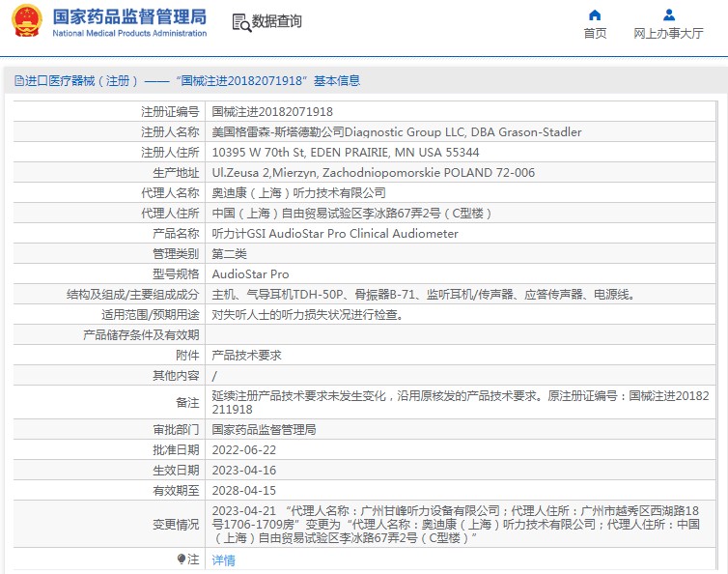Screen dimensions: 728x574
Task: Select expiry date 2028-04-15
Action: point(243,490)
